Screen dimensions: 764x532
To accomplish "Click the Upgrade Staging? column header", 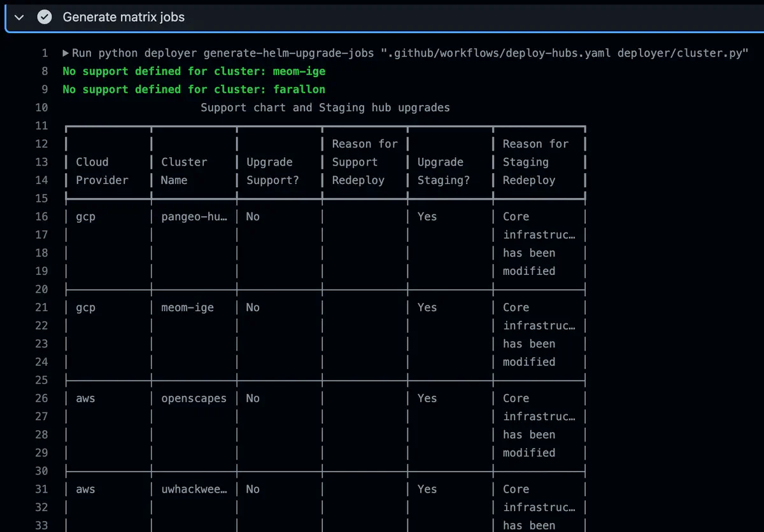I will [x=443, y=171].
